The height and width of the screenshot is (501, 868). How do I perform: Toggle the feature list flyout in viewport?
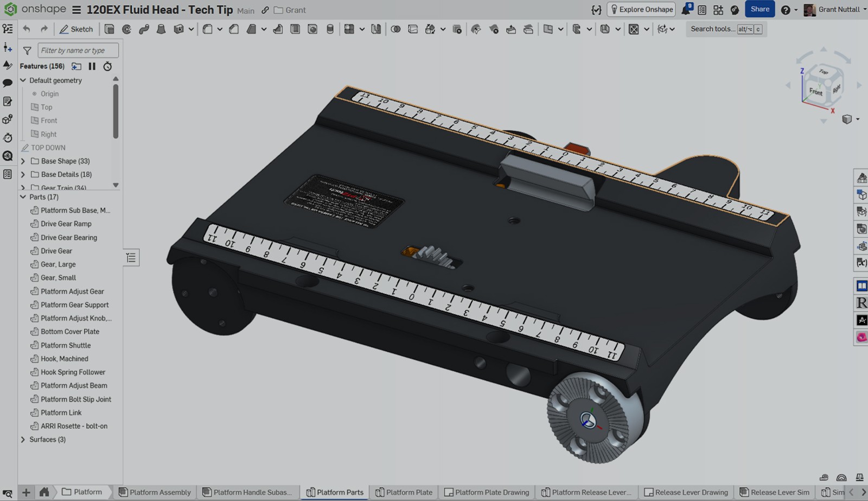(131, 258)
